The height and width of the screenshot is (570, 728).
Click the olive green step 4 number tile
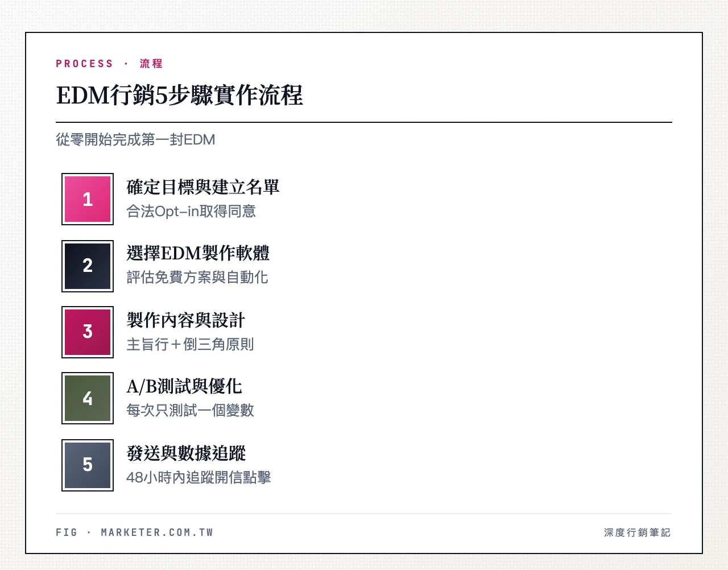tap(88, 398)
